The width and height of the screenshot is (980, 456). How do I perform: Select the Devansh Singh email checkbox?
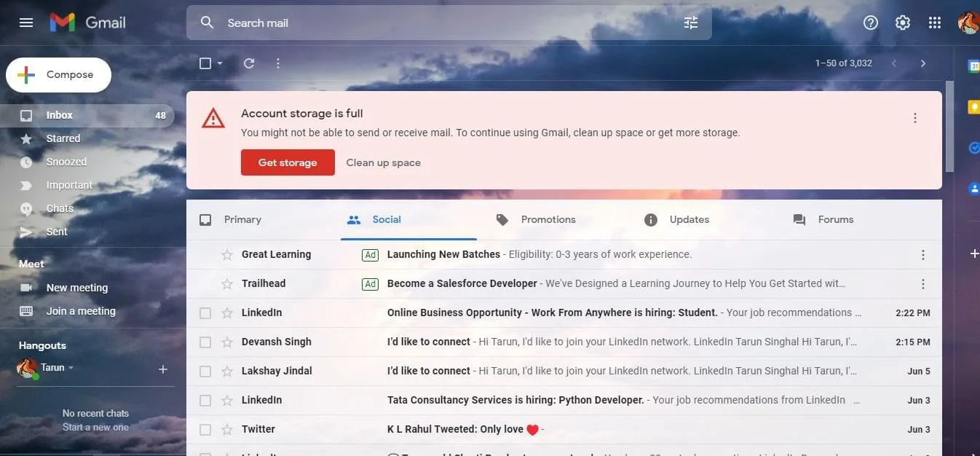205,342
